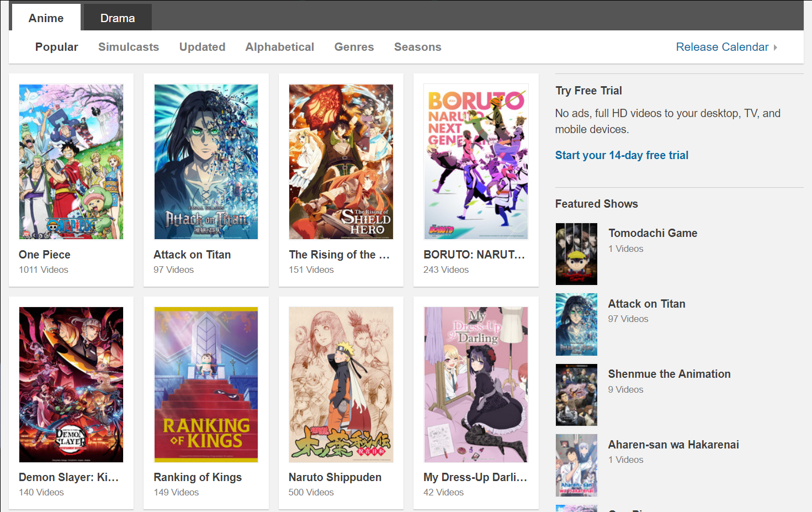812x512 pixels.
Task: Open the Release Calendar link
Action: point(722,47)
